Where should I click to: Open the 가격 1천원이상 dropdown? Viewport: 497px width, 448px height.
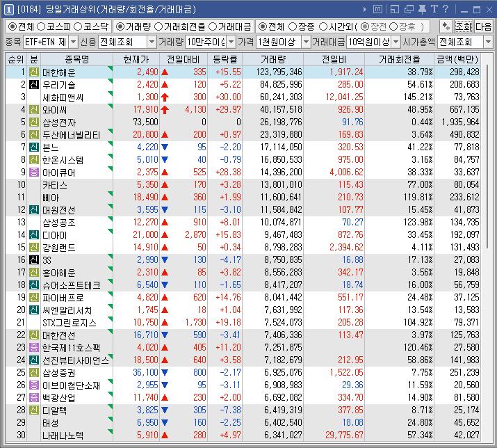(306, 42)
